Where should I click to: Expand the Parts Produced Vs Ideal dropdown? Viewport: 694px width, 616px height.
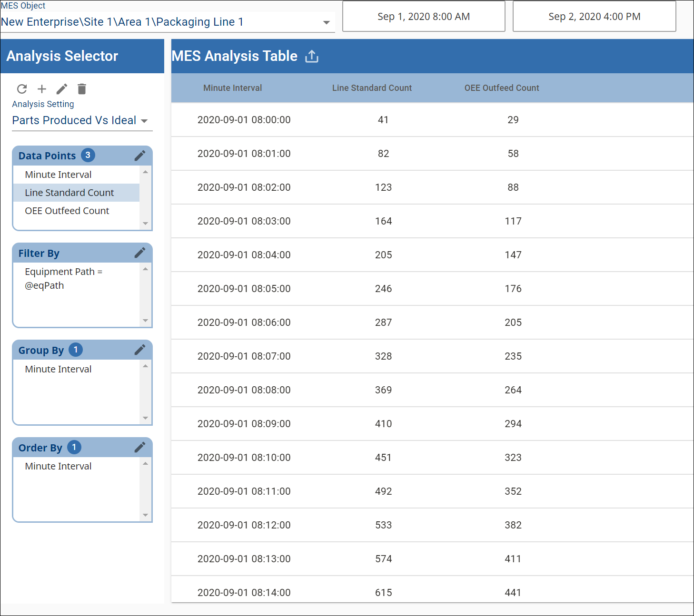[144, 121]
